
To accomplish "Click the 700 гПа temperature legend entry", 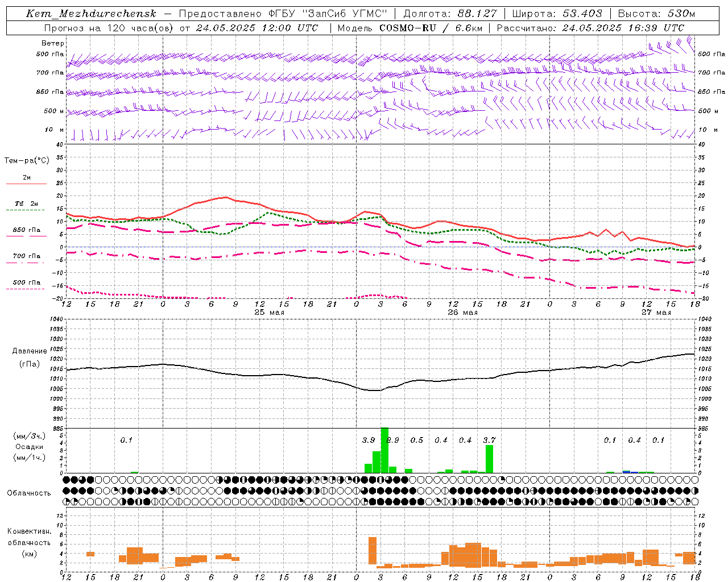I will click(27, 256).
